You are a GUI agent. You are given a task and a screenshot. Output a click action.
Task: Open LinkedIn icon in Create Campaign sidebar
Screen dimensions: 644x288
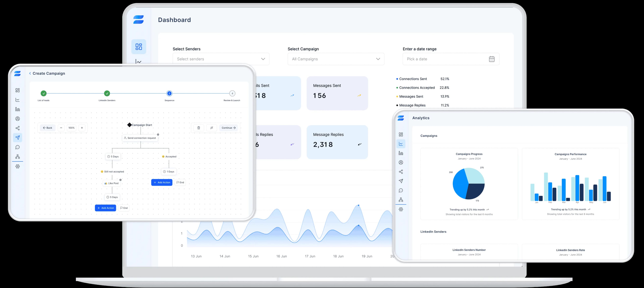[17, 109]
